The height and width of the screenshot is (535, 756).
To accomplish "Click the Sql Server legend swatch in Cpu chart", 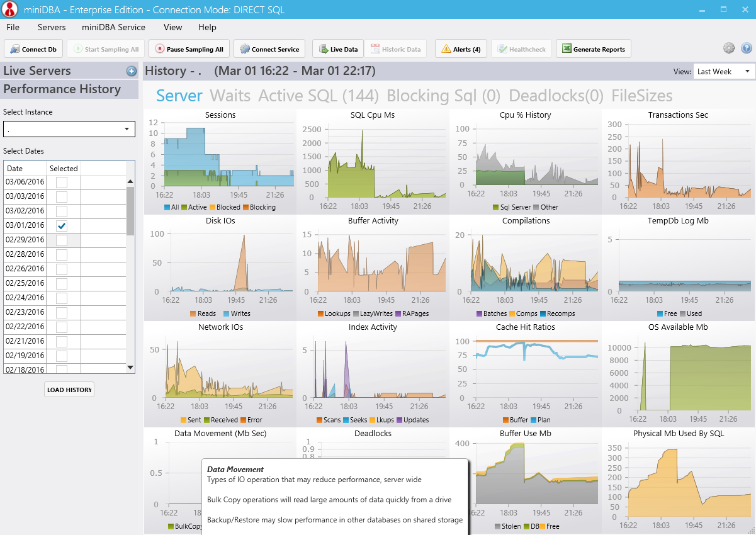I will (496, 207).
